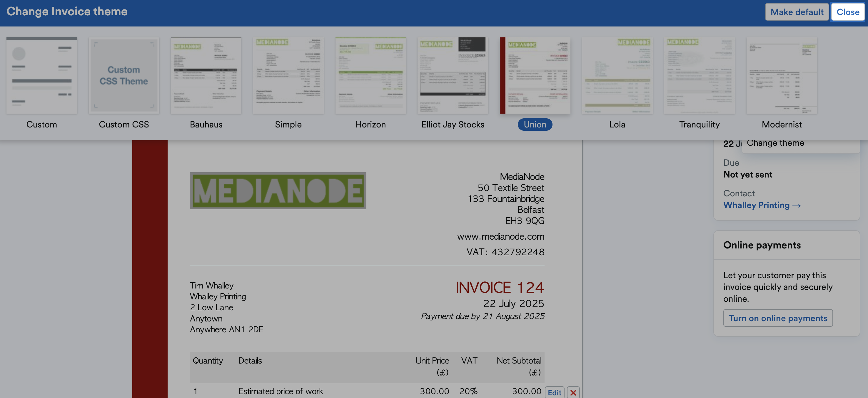Delete the Estimated price of work line item

573,392
